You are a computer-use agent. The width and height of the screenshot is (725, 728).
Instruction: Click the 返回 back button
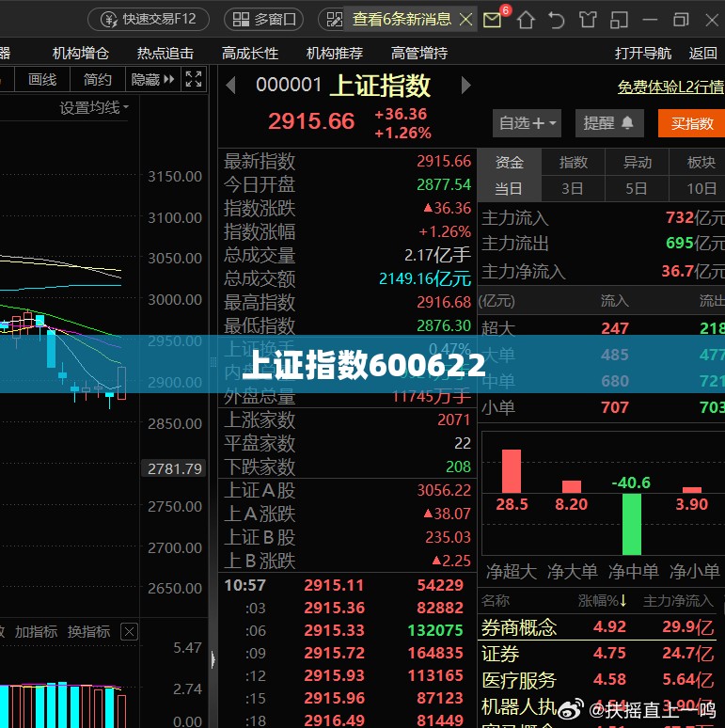pyautogui.click(x=702, y=54)
